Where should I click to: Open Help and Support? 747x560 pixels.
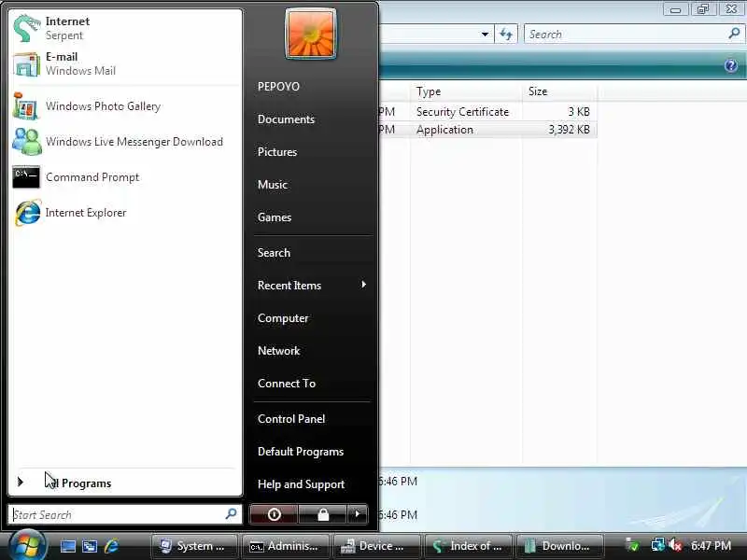(x=301, y=484)
